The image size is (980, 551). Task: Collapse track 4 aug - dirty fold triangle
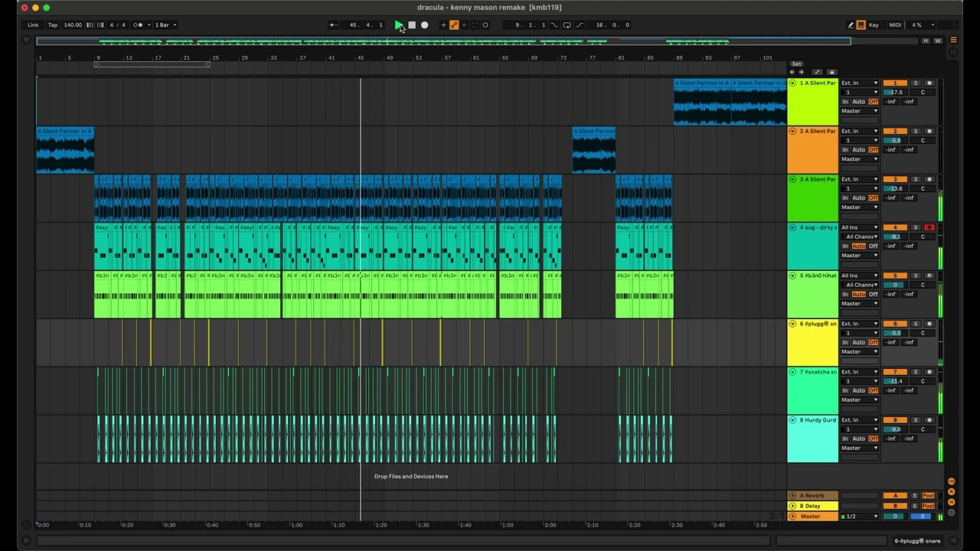(x=792, y=227)
